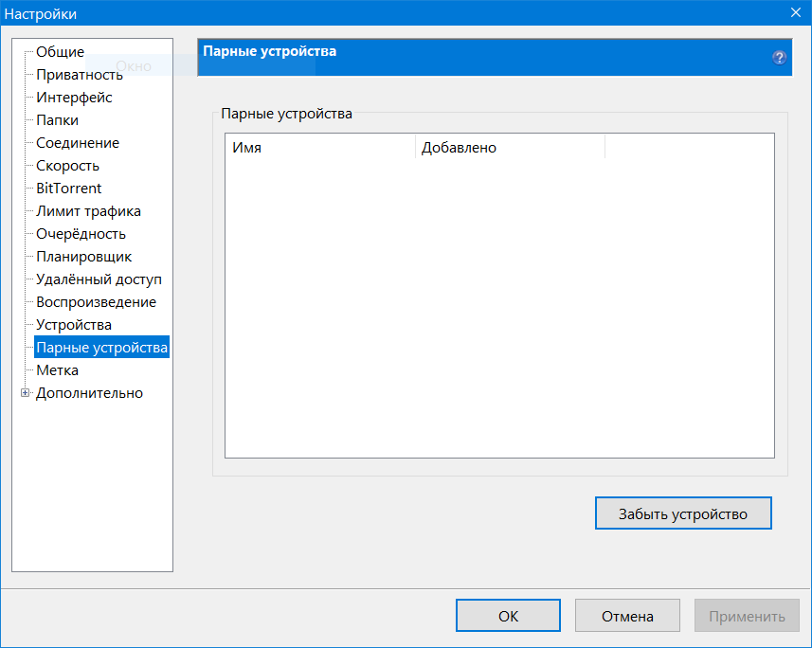
Task: Select Приватность in the settings tree
Action: (79, 75)
